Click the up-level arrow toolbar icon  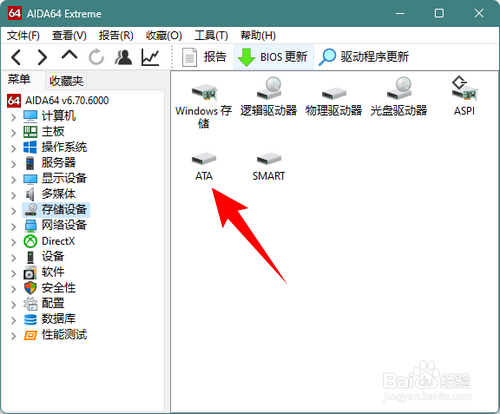pos(69,55)
